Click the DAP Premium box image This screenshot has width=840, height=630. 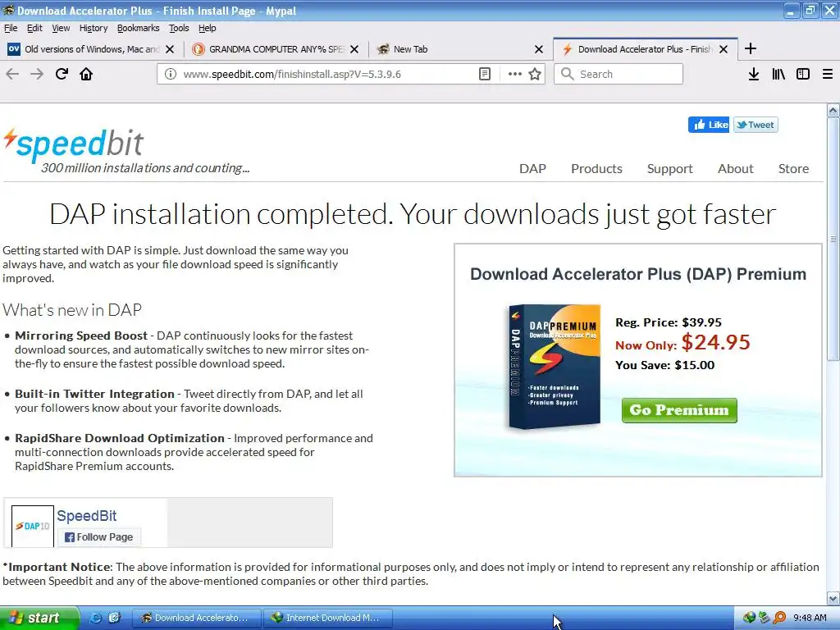pyautogui.click(x=555, y=367)
